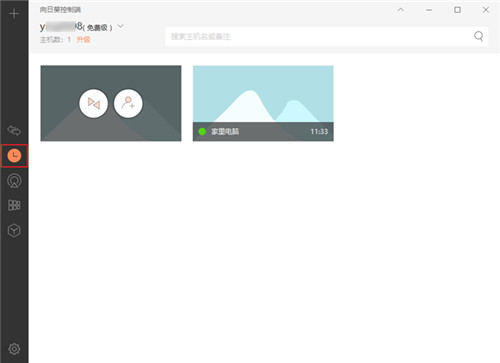Open the remote assist arrows sidebar icon
The image size is (500, 363).
pos(14,130)
